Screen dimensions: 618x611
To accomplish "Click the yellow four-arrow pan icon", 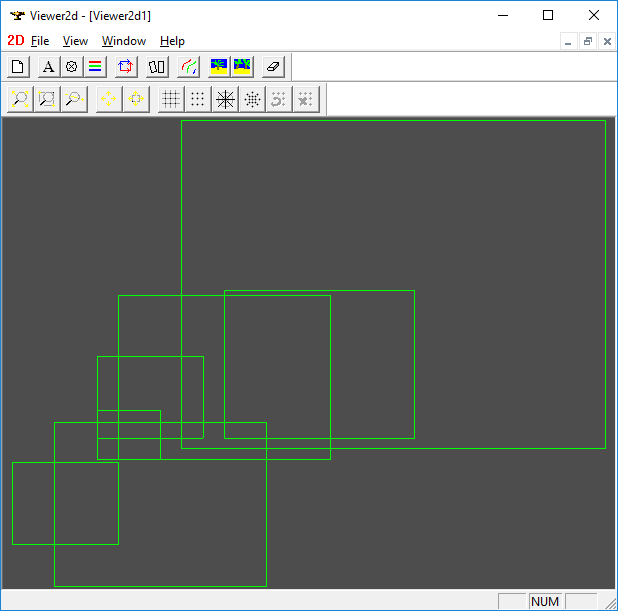I will click(x=109, y=99).
